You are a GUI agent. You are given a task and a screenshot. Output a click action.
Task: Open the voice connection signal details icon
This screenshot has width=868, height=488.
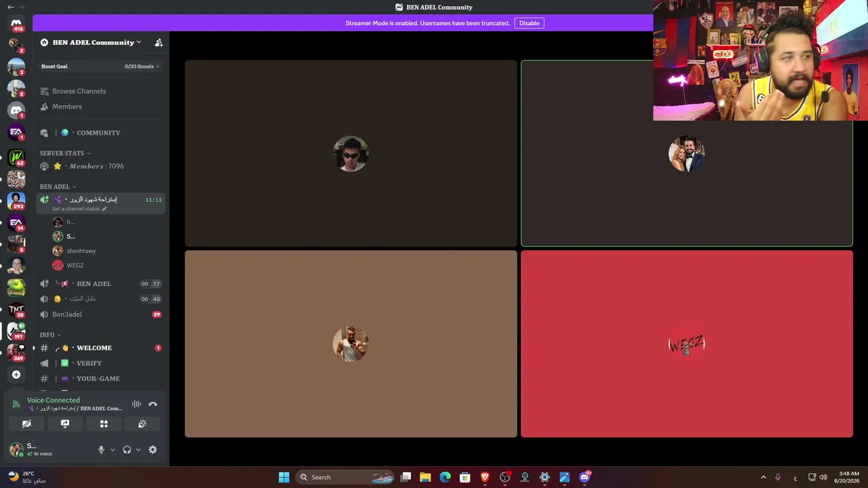pos(16,404)
